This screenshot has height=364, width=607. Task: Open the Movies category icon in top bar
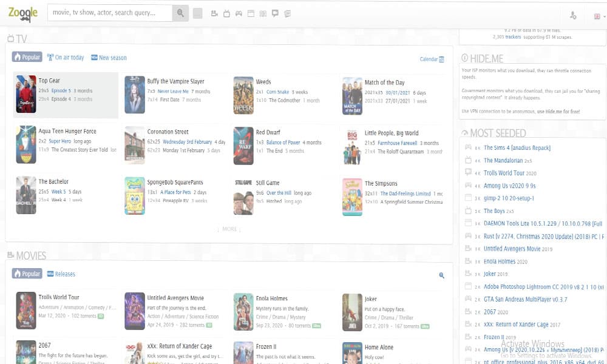214,13
